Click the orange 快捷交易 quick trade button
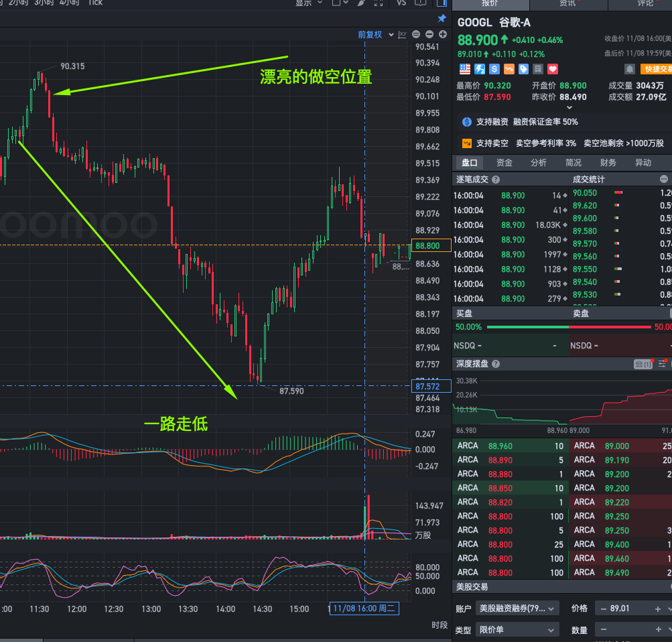Viewport: 672px width, 642px height. (656, 69)
